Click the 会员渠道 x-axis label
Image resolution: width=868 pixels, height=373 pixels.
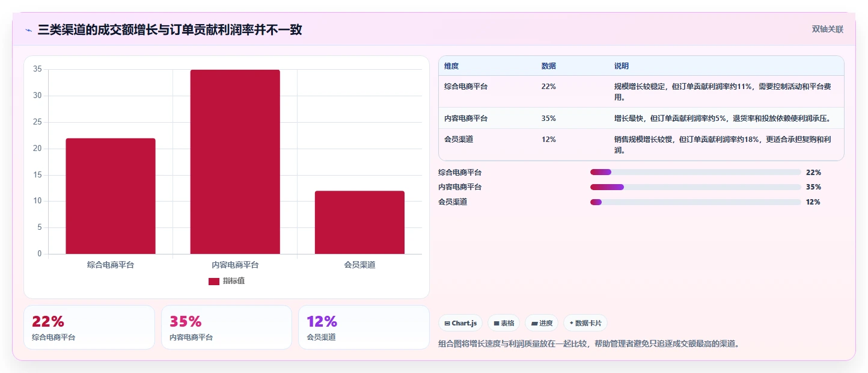coord(359,265)
